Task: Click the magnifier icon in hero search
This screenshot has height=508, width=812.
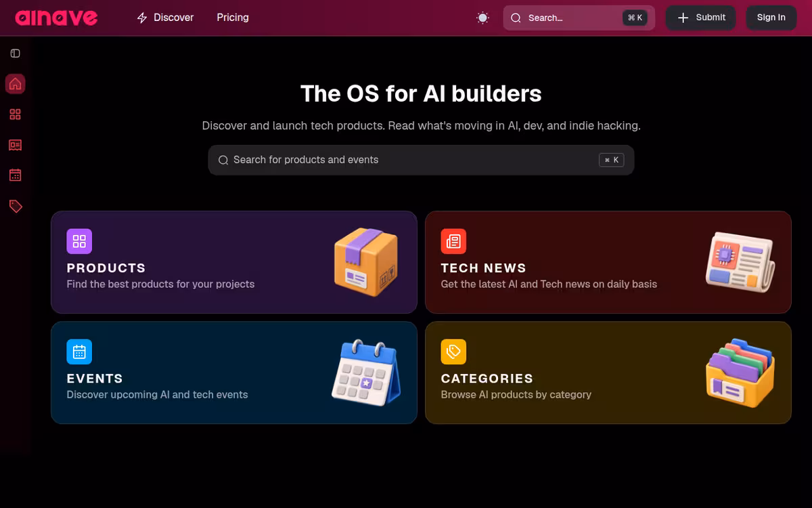Action: [x=223, y=160]
